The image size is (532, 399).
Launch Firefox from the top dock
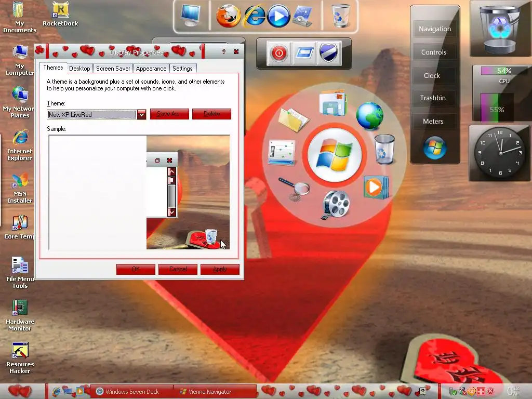[x=229, y=16]
